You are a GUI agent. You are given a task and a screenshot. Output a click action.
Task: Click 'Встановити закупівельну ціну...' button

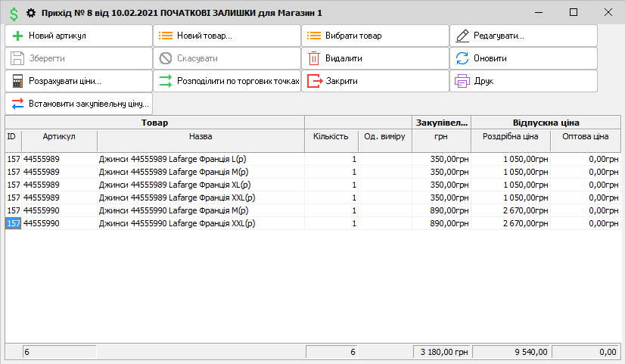point(79,104)
